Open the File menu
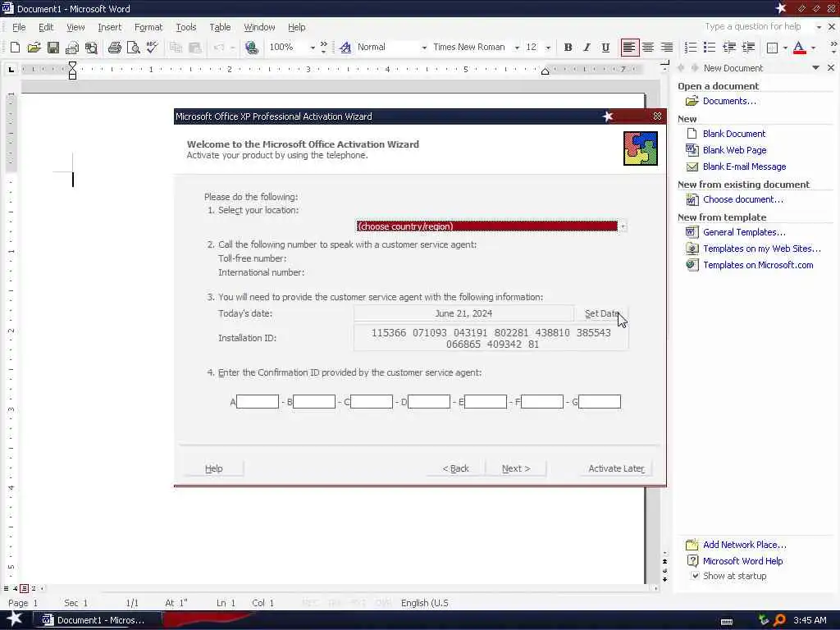 (x=19, y=27)
